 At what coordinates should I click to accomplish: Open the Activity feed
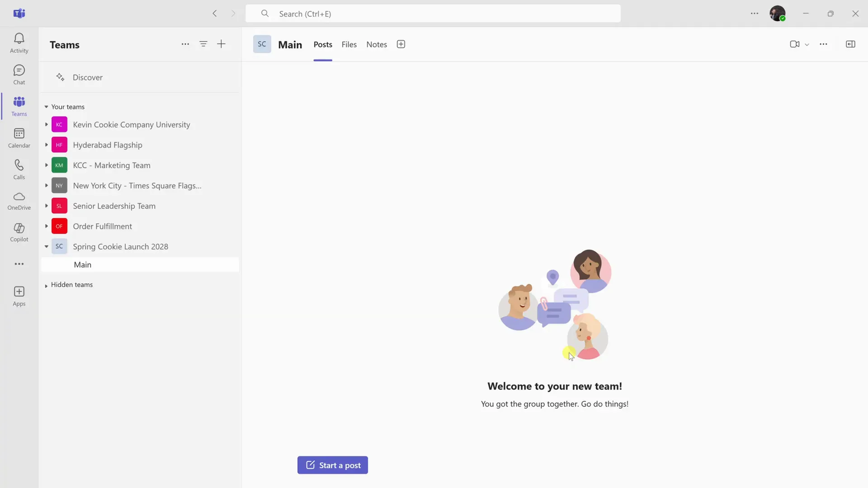19,43
